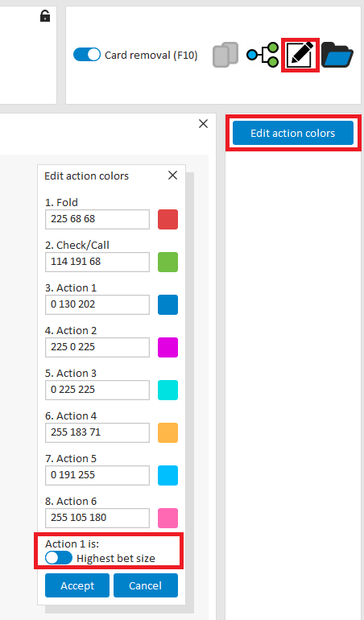Pick the red Fold color swatch
The height and width of the screenshot is (620, 364).
tap(168, 220)
